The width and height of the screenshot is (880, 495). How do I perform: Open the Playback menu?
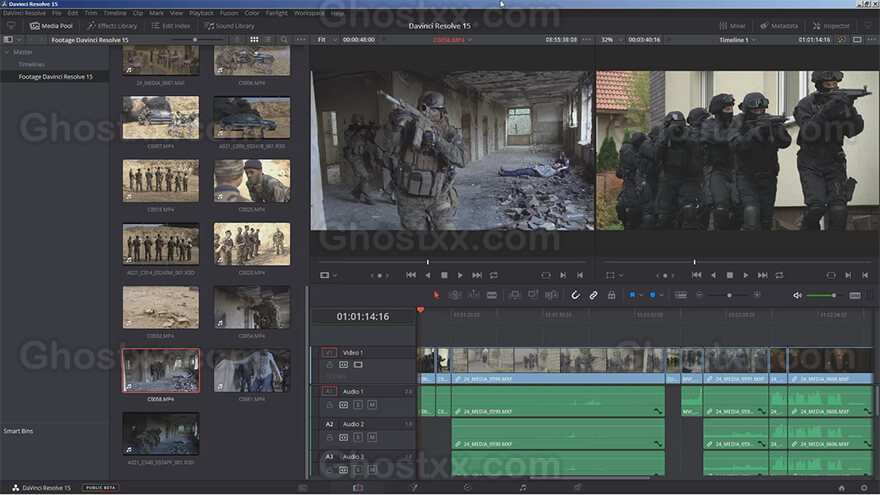201,13
